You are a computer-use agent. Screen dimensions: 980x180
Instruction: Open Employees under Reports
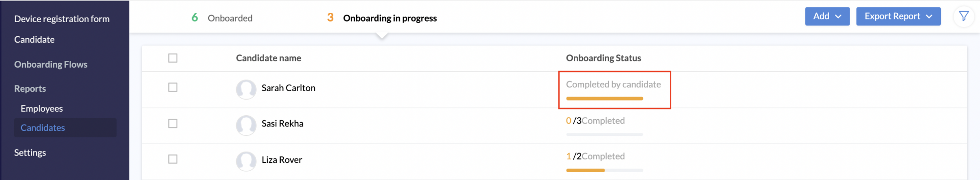(x=42, y=108)
